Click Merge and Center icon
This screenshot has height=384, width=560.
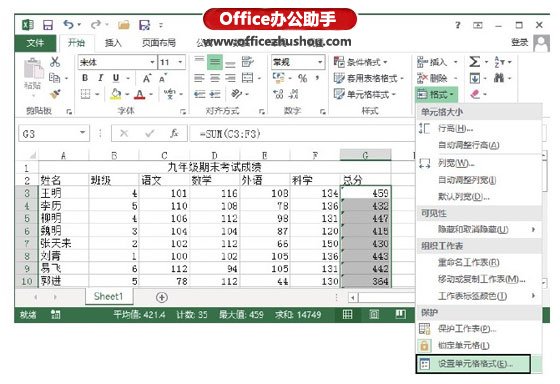pos(247,78)
